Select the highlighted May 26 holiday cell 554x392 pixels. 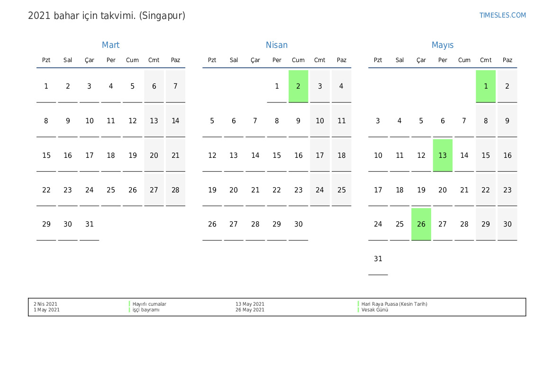(421, 224)
